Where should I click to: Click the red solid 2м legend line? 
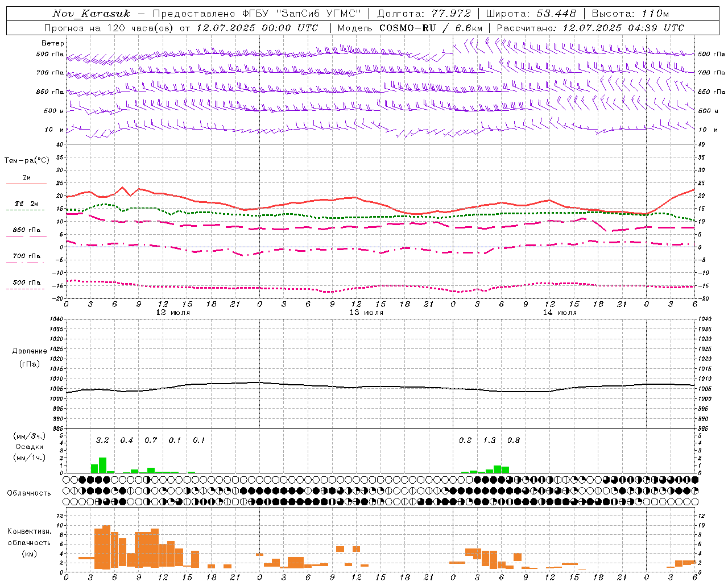[26, 184]
